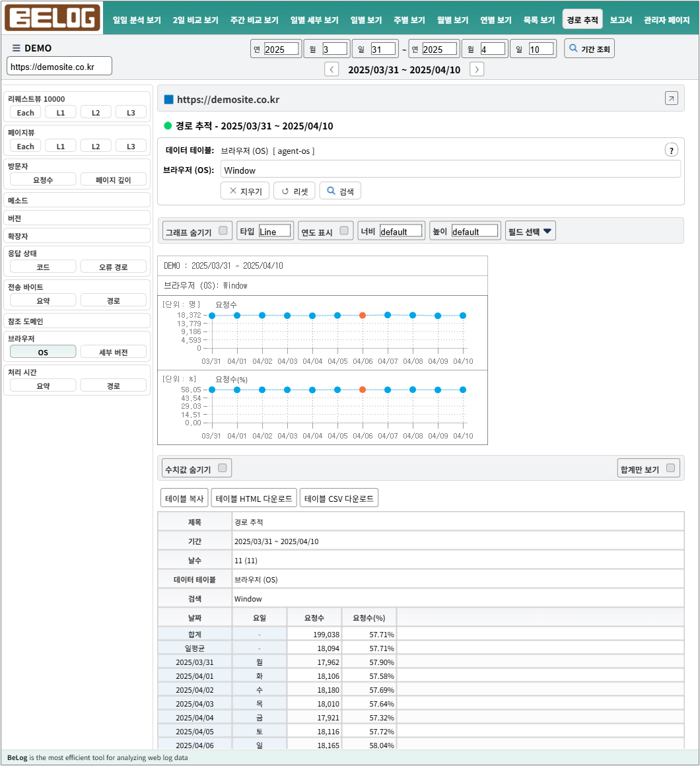Click 페이지 깊이 under 방문자
Viewport: 700px width, 766px height.
click(x=114, y=180)
